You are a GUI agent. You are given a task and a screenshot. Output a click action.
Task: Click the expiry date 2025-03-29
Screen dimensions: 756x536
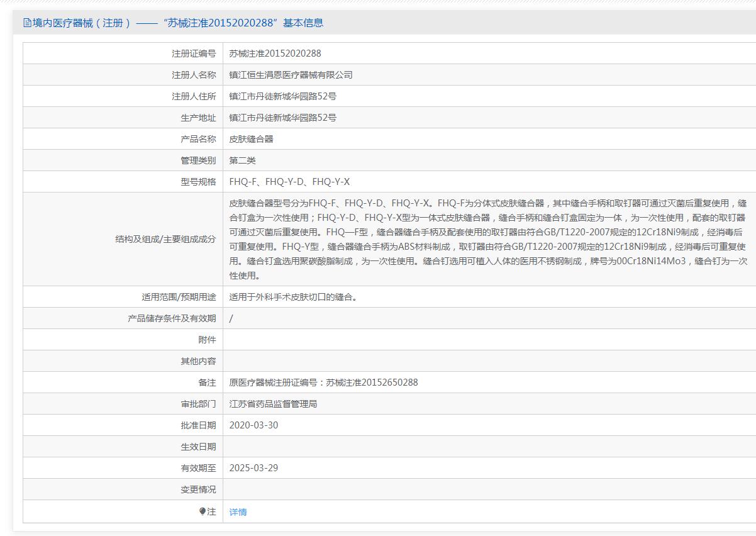tap(253, 468)
